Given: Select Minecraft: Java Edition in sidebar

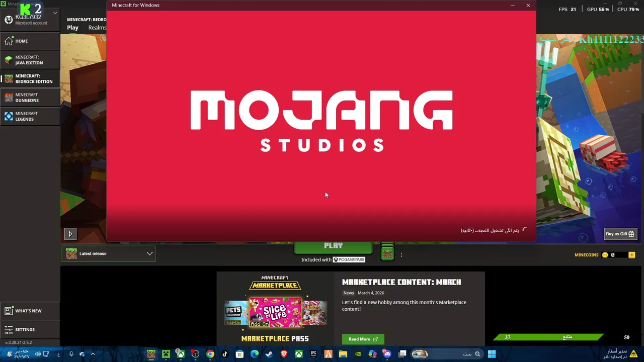Looking at the screenshot, I should click(x=30, y=60).
